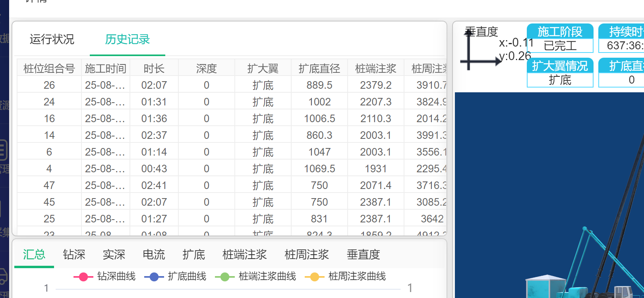Screen dimensions: 644x298
Task: Click the 扩大翼情况 header label
Action: tap(560, 66)
